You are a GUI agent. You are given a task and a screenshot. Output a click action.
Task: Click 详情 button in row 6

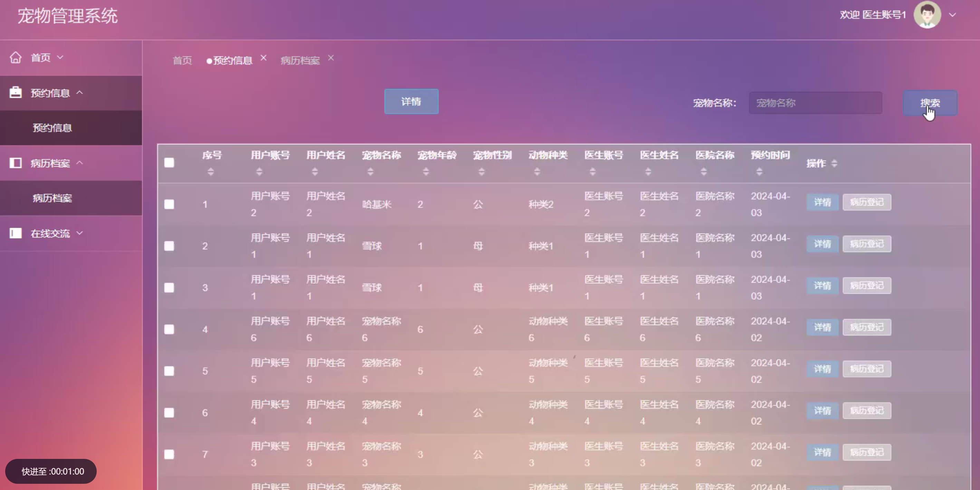[x=822, y=411]
